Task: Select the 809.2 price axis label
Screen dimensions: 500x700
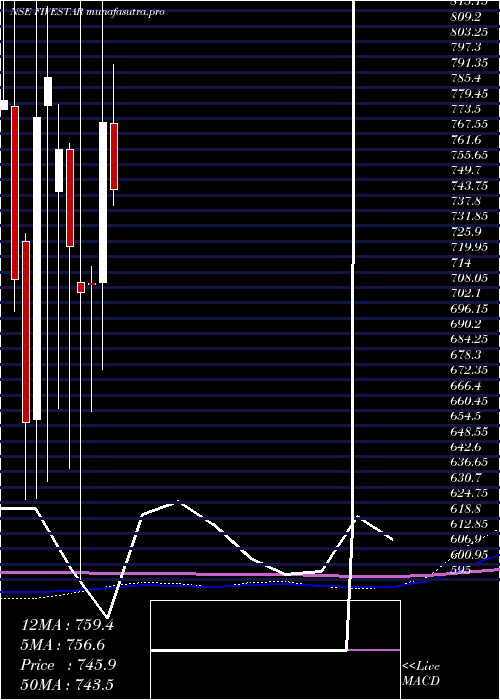Action: point(466,17)
